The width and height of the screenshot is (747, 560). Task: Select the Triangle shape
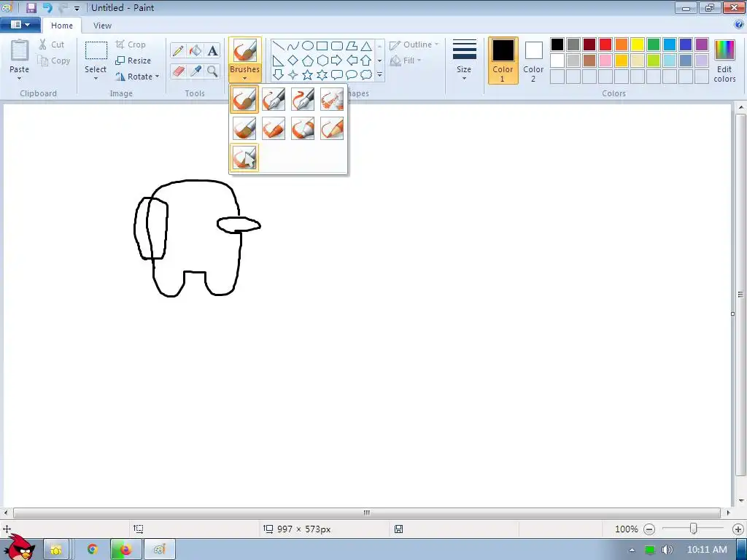[x=366, y=46]
